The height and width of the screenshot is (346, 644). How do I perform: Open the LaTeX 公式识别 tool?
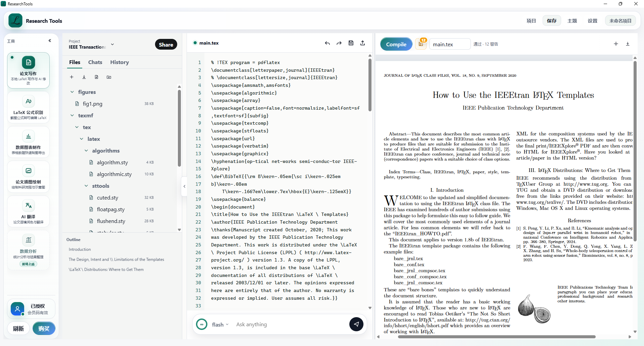(28, 107)
